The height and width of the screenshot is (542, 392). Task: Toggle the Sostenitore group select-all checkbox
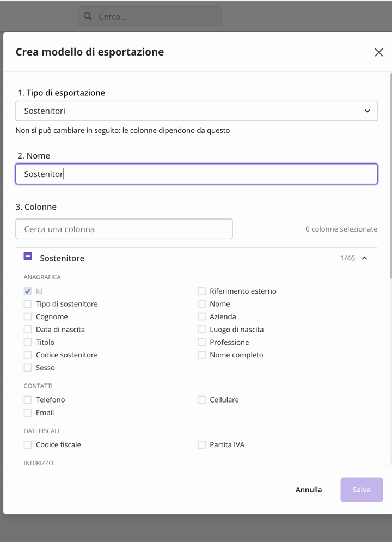[x=28, y=256]
